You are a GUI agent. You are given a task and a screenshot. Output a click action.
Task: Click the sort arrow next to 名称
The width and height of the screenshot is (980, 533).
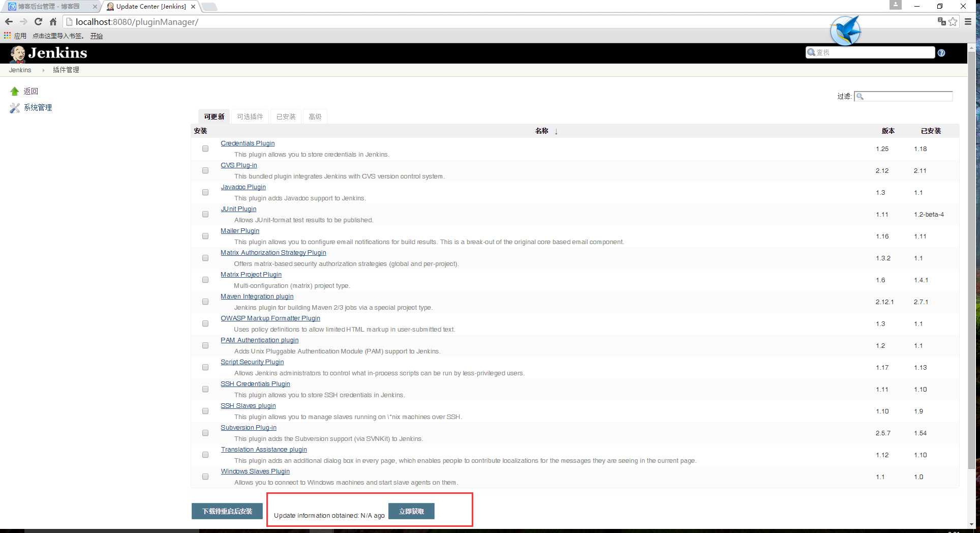pos(556,131)
